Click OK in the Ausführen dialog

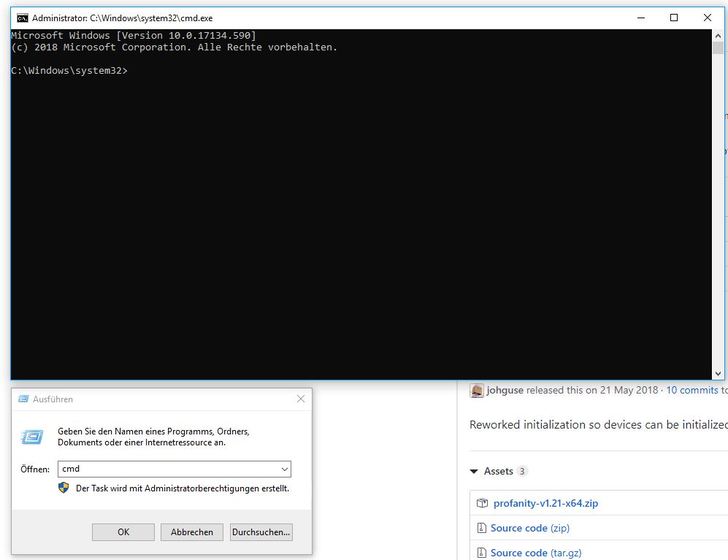click(123, 532)
